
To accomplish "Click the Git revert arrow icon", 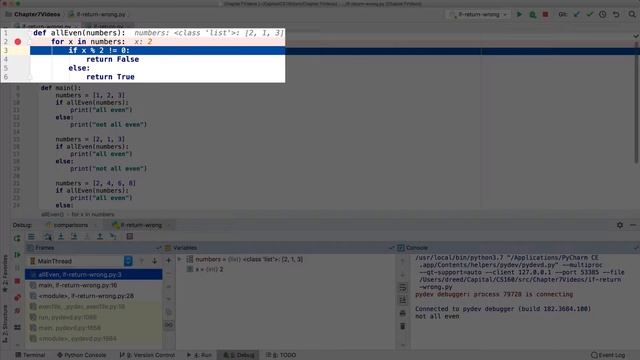I will point(616,14).
